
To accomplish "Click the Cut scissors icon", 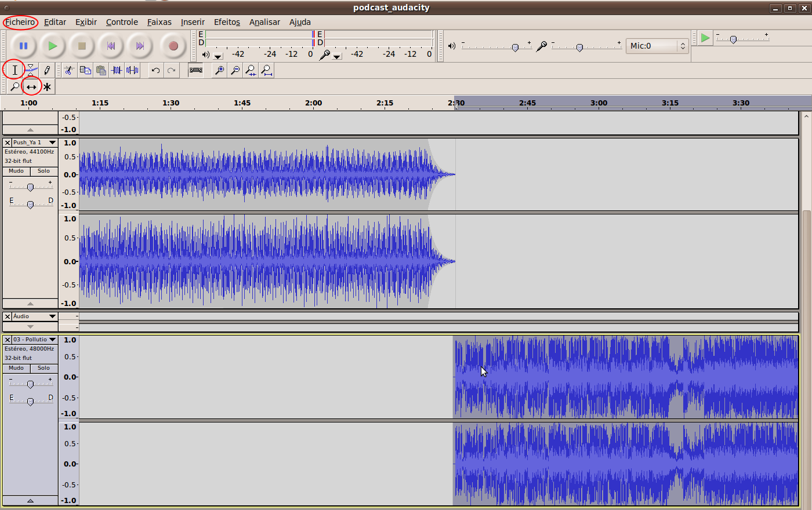I will (69, 70).
